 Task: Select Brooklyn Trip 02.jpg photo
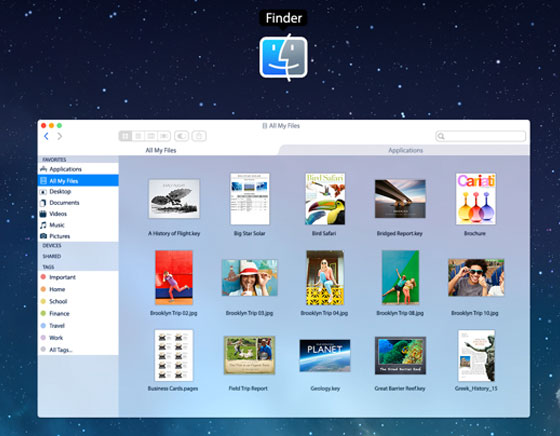(174, 277)
